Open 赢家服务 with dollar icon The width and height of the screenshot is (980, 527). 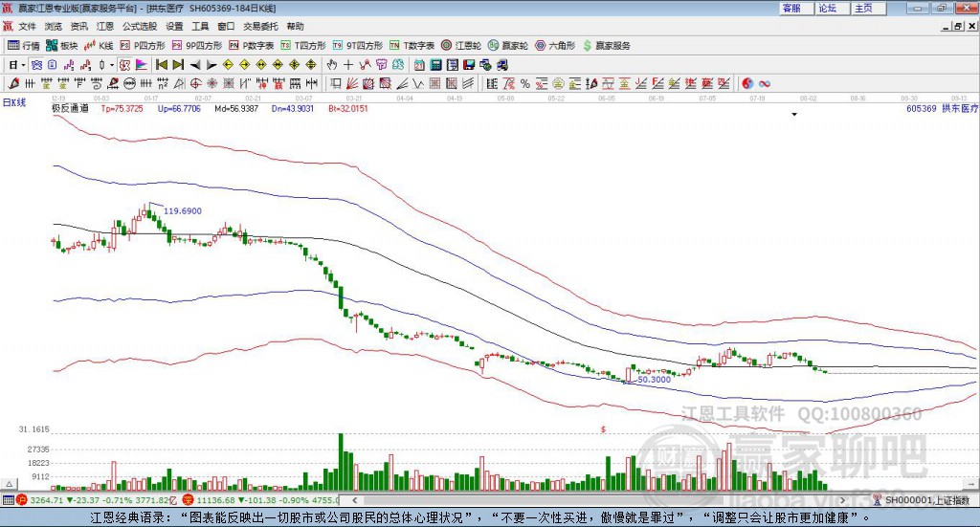pyautogui.click(x=606, y=46)
